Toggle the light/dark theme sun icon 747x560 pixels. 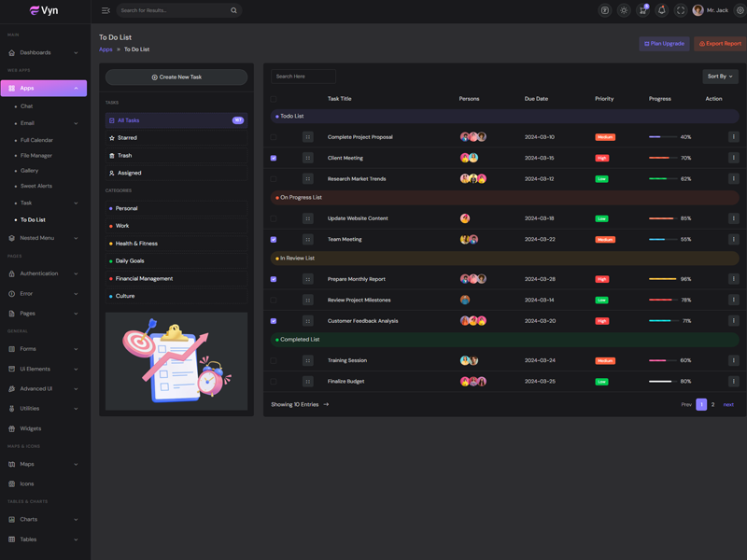pyautogui.click(x=624, y=10)
